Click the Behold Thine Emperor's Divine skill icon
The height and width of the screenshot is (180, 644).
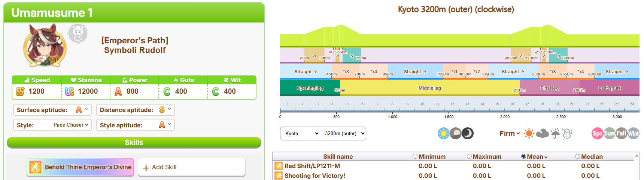click(x=35, y=167)
